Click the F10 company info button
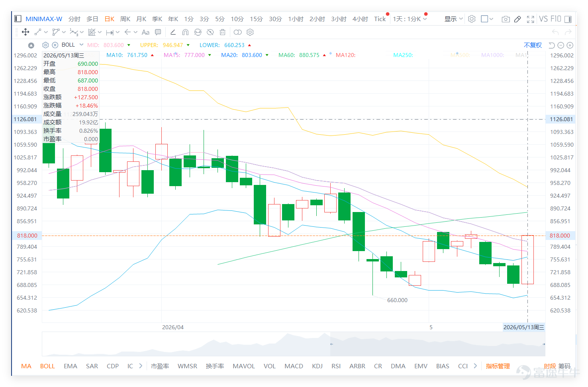Image resolution: width=588 pixels, height=387 pixels. (x=556, y=19)
